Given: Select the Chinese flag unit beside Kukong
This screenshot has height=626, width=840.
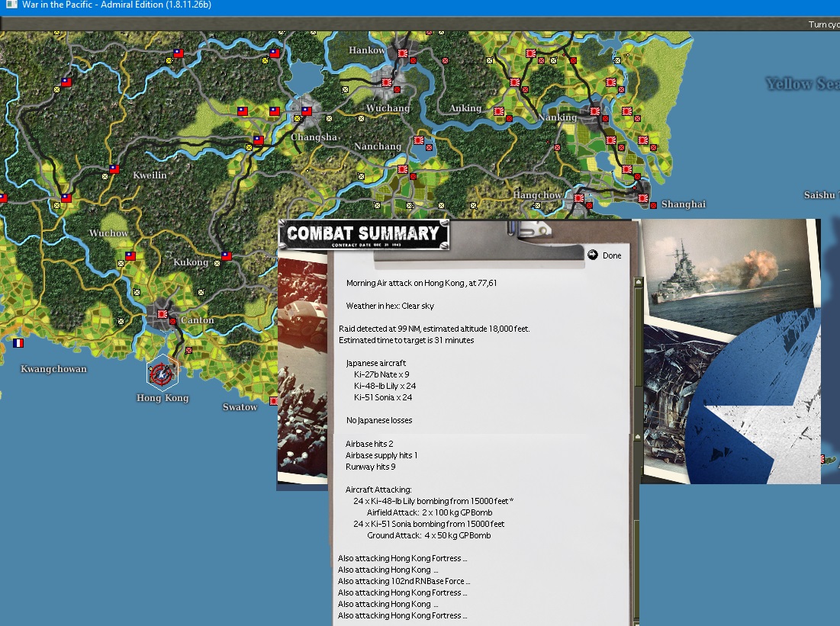Looking at the screenshot, I should tap(226, 256).
